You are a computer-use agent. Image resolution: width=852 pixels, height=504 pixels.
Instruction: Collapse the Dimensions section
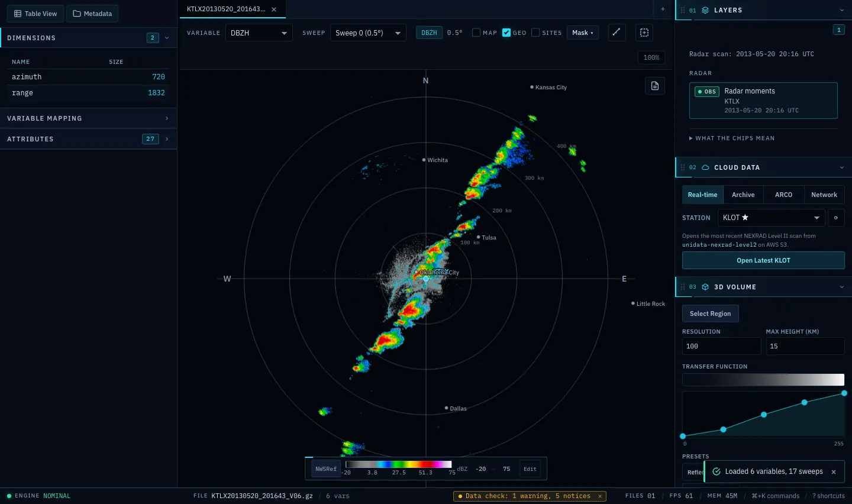88,38
